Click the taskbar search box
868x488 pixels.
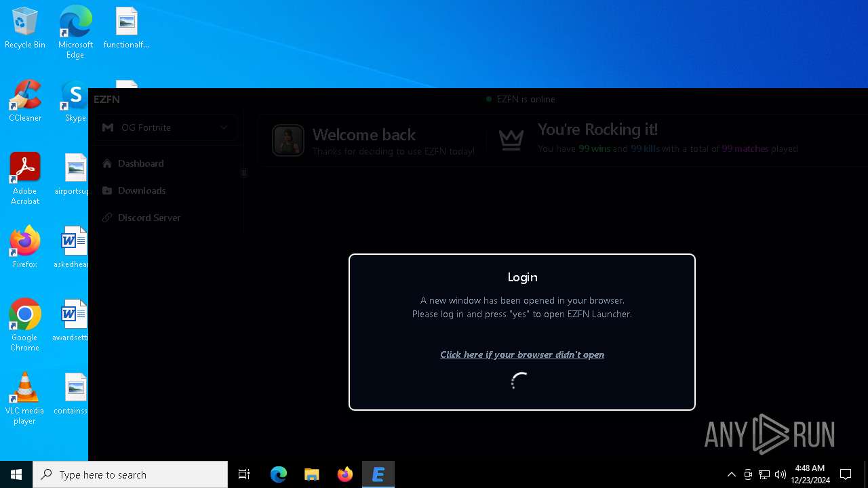pos(130,474)
